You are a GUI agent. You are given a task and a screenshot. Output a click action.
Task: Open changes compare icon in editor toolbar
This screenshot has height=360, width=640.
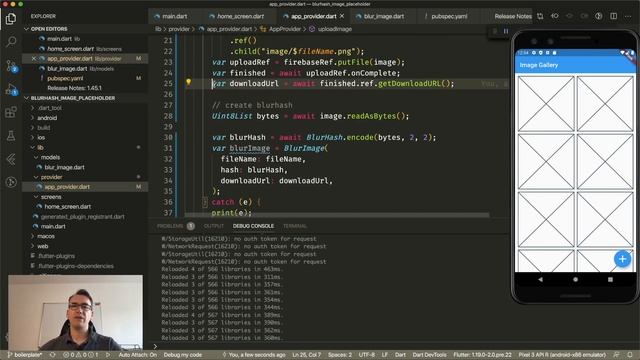pos(540,16)
